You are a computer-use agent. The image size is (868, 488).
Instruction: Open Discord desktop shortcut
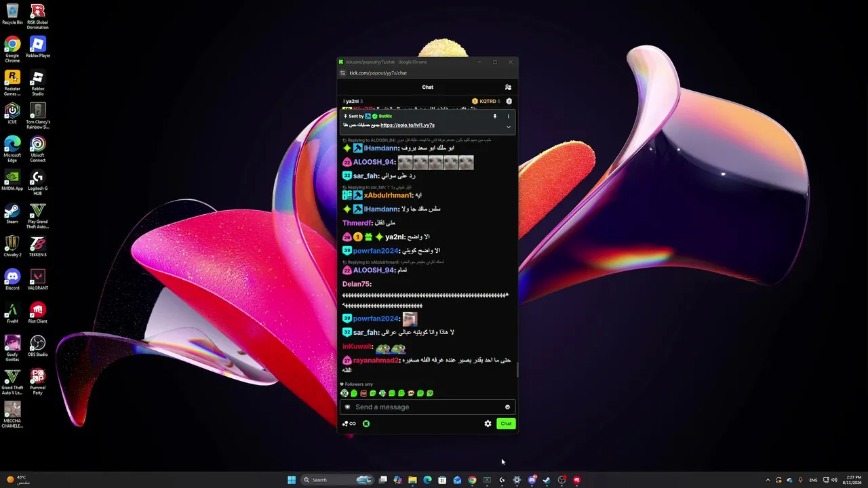click(12, 280)
